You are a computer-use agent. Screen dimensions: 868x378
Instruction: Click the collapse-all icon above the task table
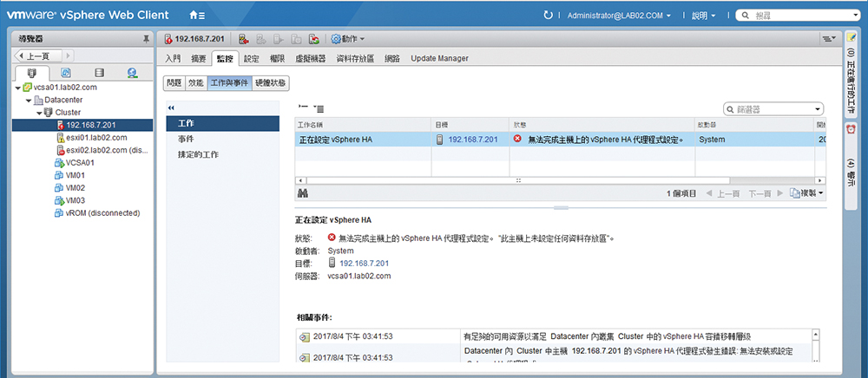point(302,106)
